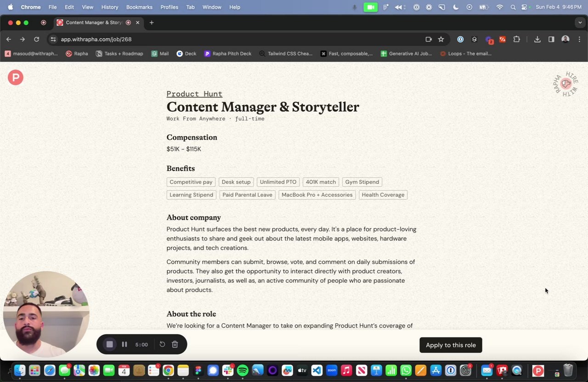Click the Hire with Rapha badge
The width and height of the screenshot is (588, 382).
565,84
